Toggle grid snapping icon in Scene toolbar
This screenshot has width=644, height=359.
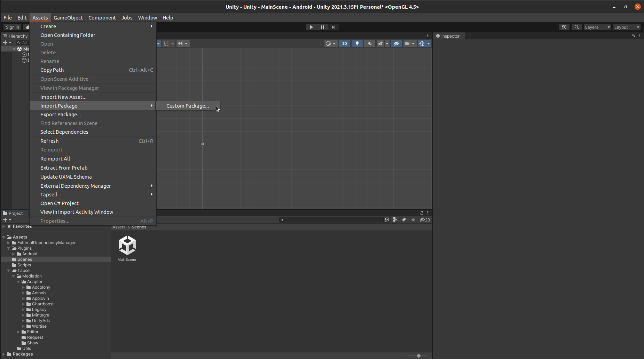point(166,44)
